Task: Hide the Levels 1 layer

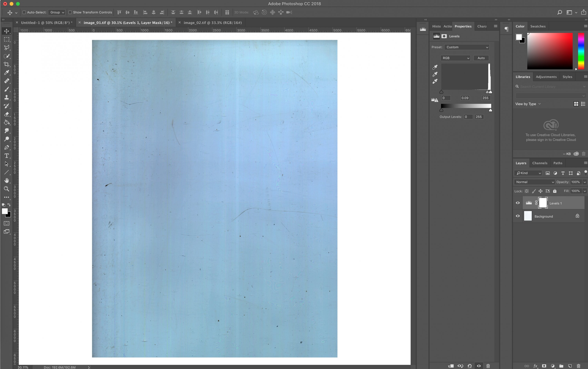Action: pyautogui.click(x=518, y=203)
